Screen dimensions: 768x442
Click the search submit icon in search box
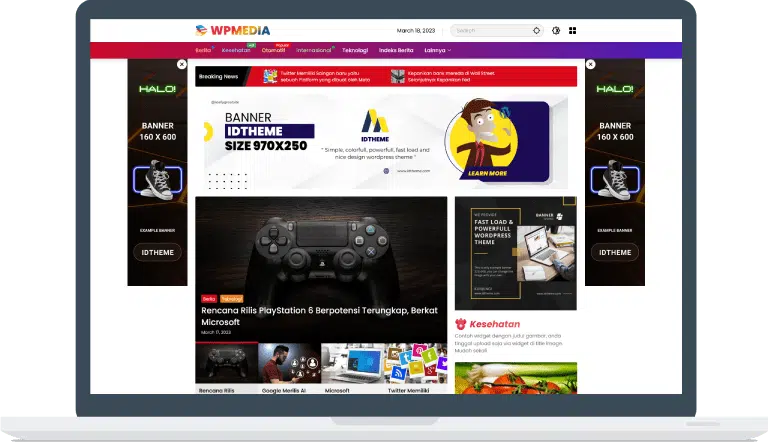click(536, 30)
